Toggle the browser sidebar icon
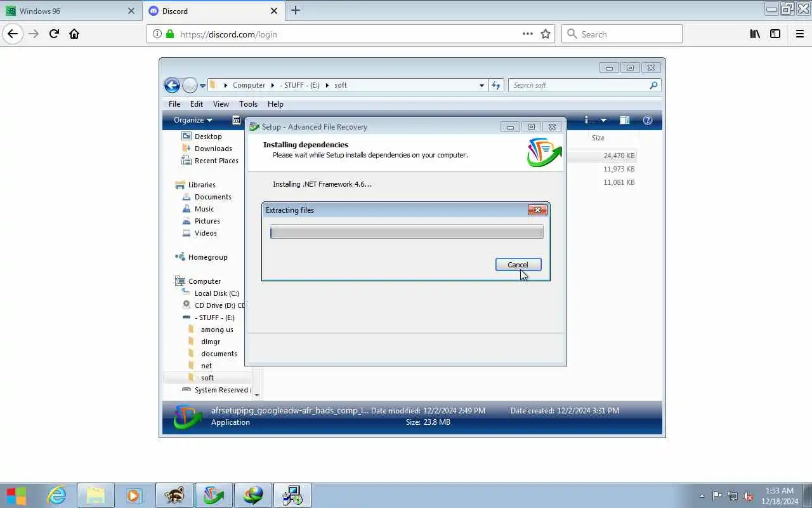Viewport: 812px width, 508px height. coord(775,34)
